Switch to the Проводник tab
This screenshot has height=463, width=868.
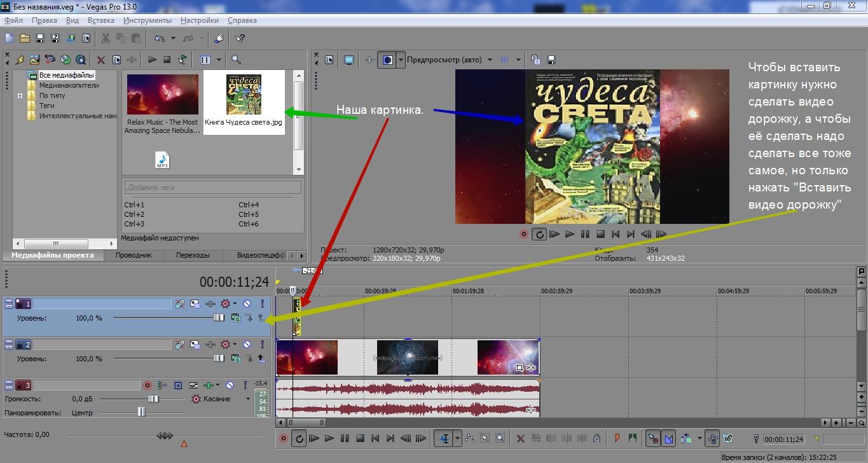click(134, 255)
